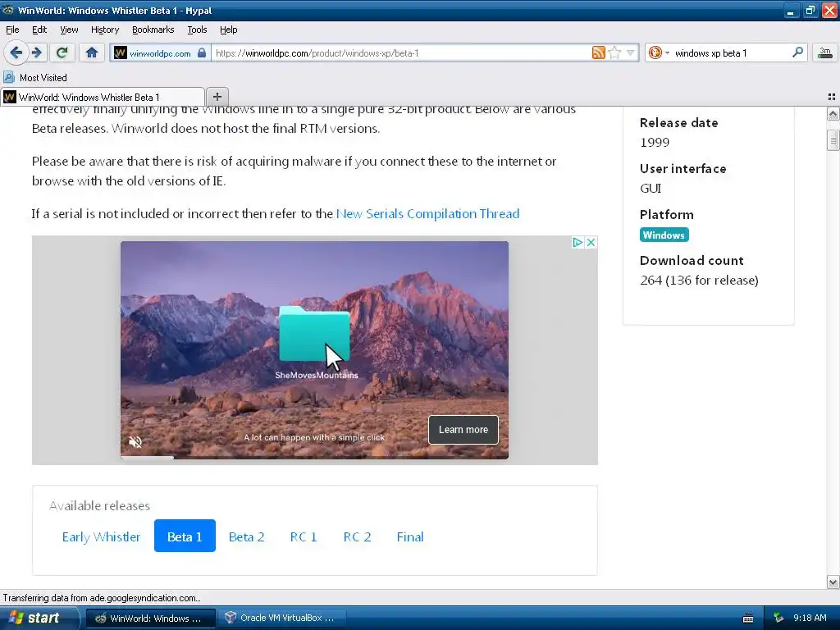Image resolution: width=840 pixels, height=630 pixels.
Task: Open the Help menu
Action: point(228,30)
